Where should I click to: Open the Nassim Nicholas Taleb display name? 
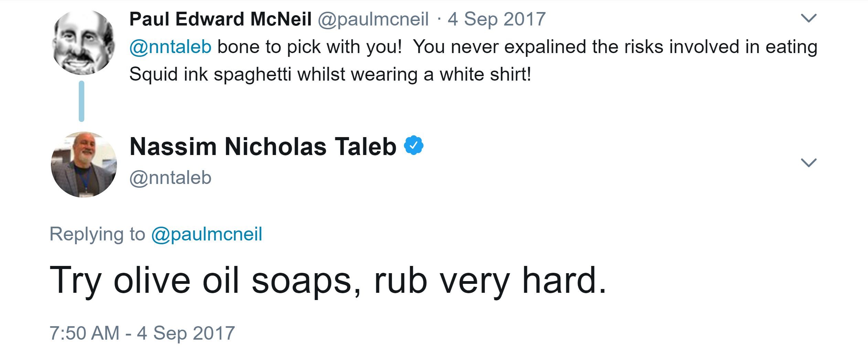tap(263, 147)
